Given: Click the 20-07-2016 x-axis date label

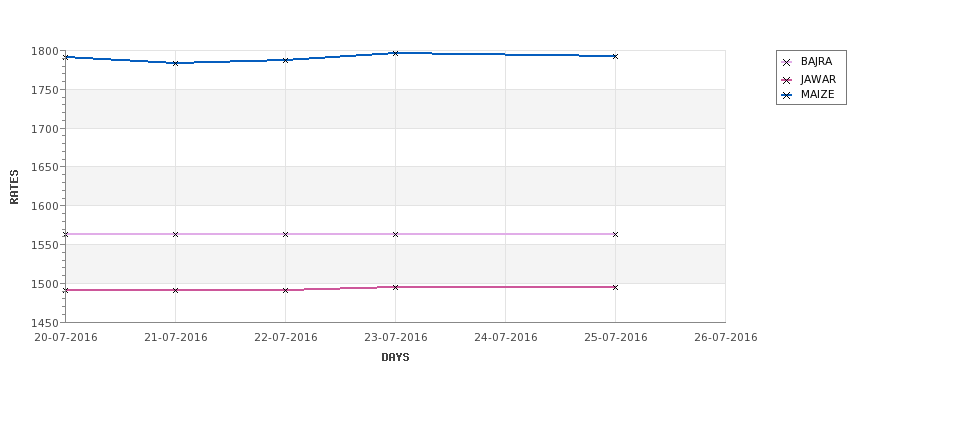Looking at the screenshot, I should click(66, 338).
